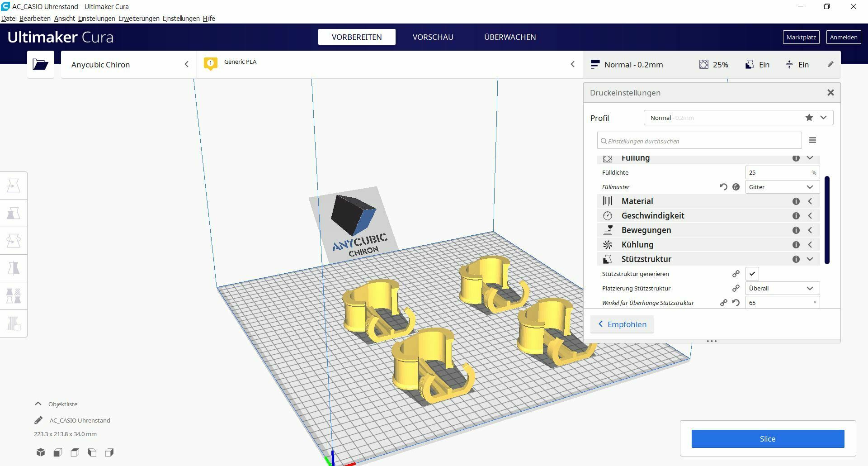Open the Platzierung Stützstruktur dropdown set to Überall

click(783, 288)
